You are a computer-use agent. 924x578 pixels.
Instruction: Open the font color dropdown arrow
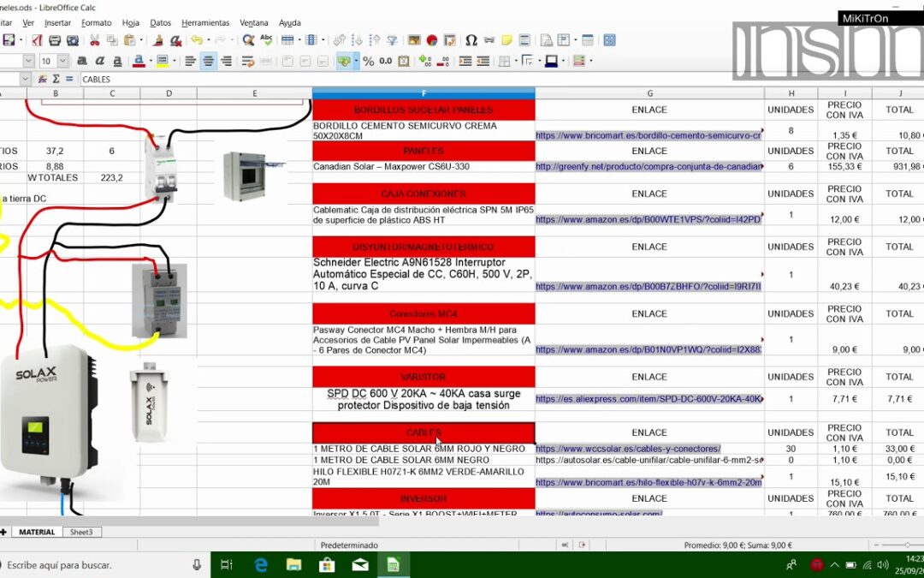pos(150,61)
